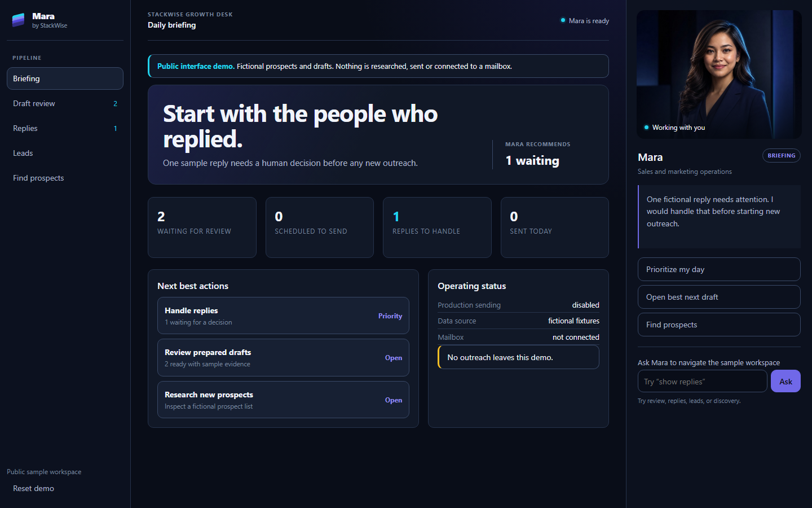Click the Mara is ready status indicator
812x508 pixels.
click(x=585, y=21)
